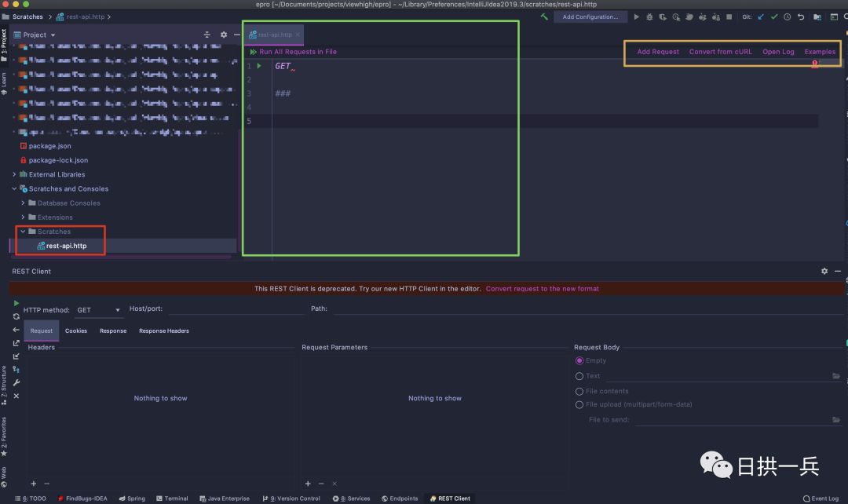Image resolution: width=848 pixels, height=504 pixels.
Task: Switch to Request tab
Action: pos(41,331)
